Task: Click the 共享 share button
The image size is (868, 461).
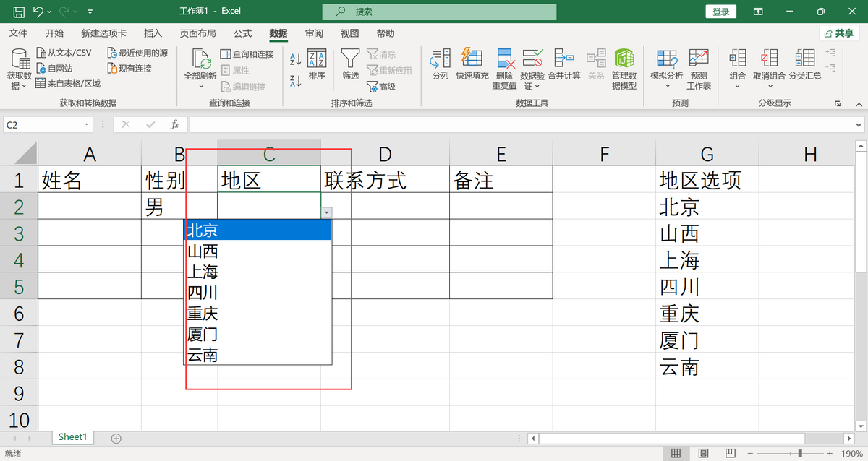Action: tap(839, 33)
